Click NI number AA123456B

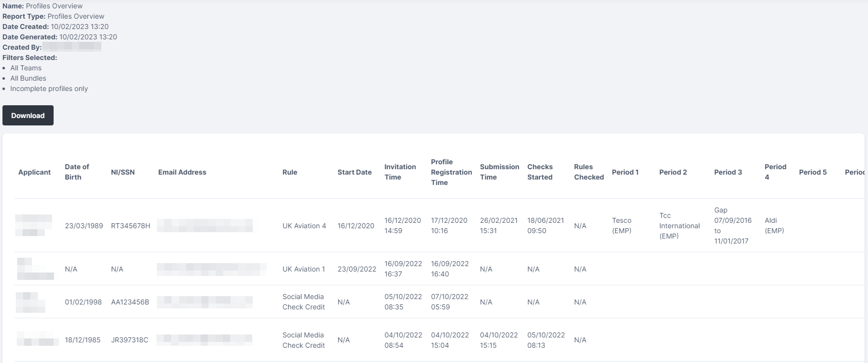click(130, 302)
